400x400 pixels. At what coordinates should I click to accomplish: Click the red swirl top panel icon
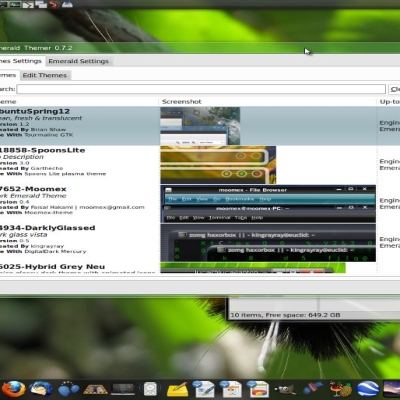coord(54,4)
